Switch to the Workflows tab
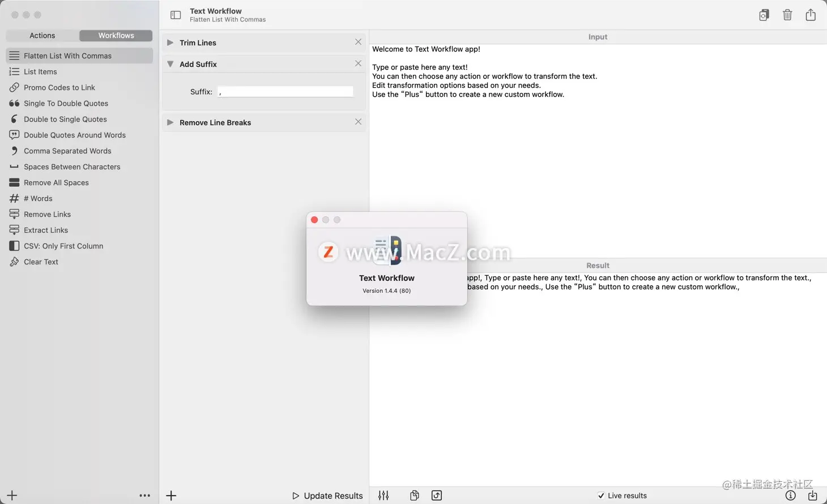Viewport: 827px width, 504px height. (116, 36)
